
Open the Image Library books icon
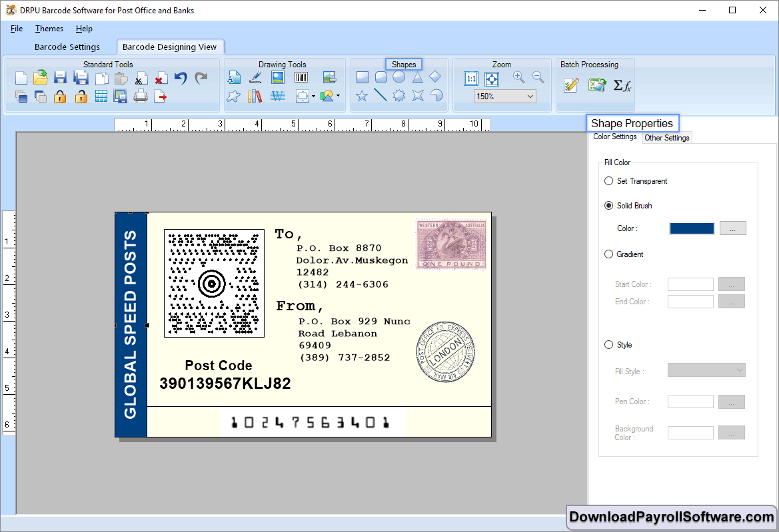point(255,96)
